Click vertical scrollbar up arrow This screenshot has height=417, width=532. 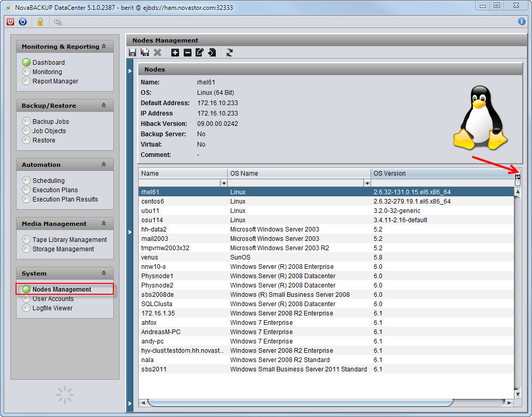pyautogui.click(x=518, y=192)
